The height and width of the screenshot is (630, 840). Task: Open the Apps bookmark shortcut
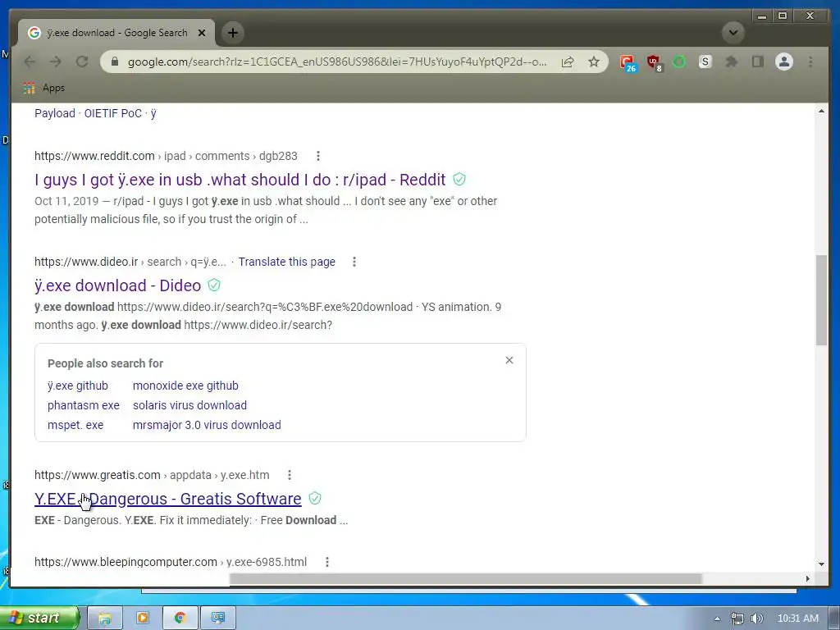[44, 88]
